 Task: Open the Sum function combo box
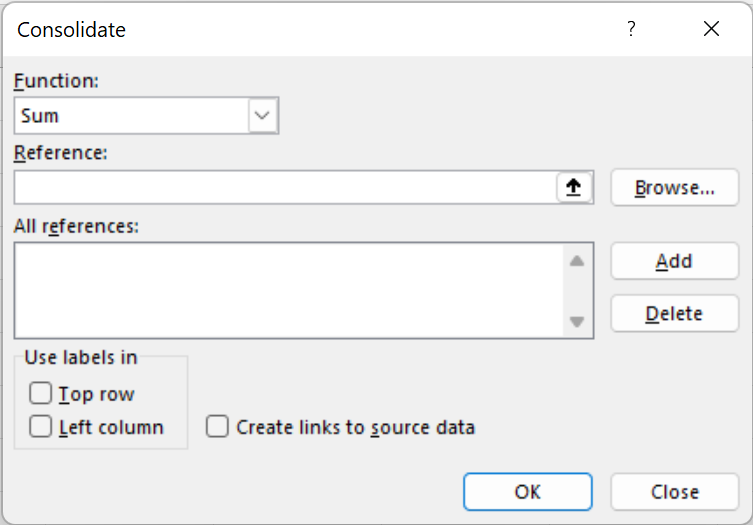(131, 116)
